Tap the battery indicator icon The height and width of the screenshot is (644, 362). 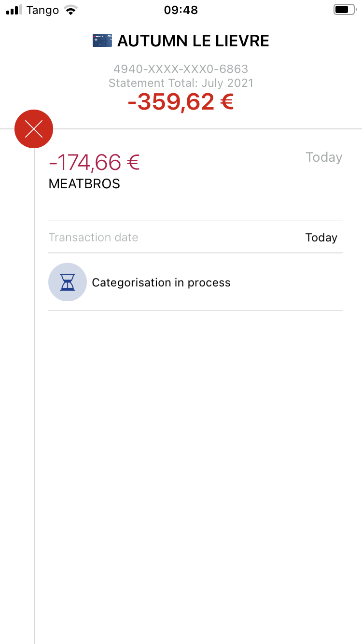pyautogui.click(x=343, y=10)
